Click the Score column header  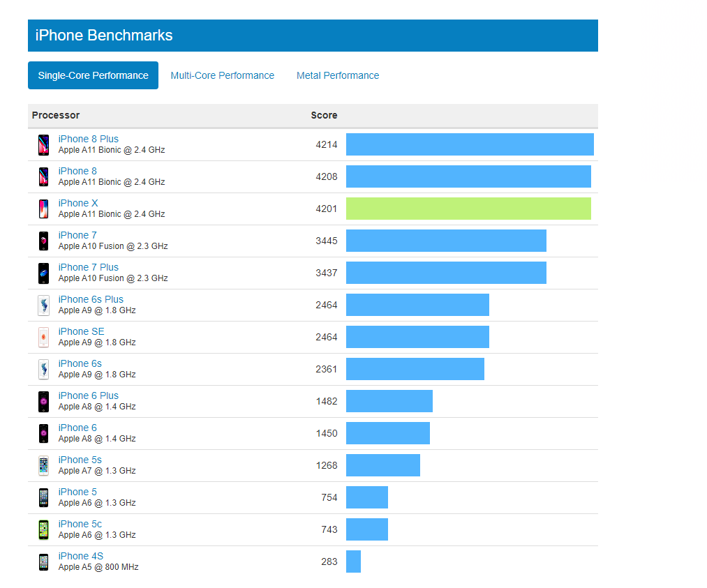(x=324, y=115)
